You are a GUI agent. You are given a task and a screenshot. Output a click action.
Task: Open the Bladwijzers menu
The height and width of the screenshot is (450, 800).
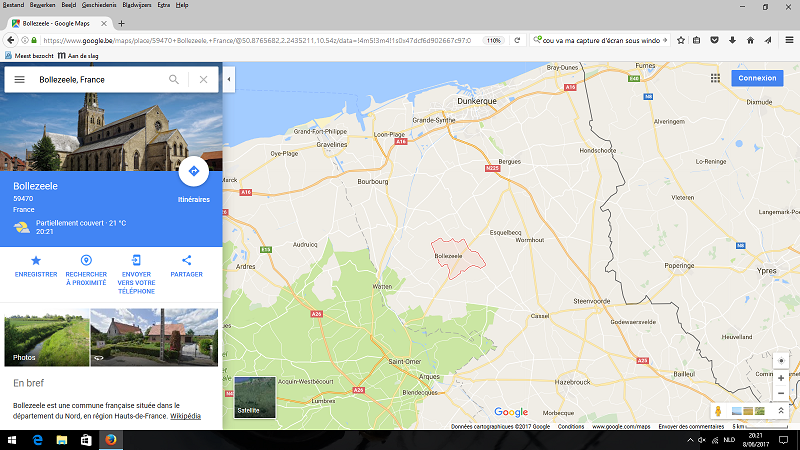click(137, 5)
